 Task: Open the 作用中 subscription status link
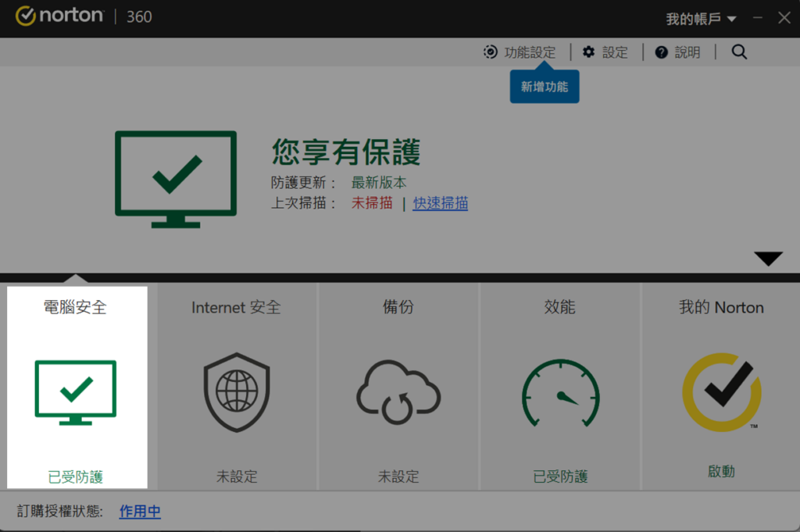(x=140, y=511)
